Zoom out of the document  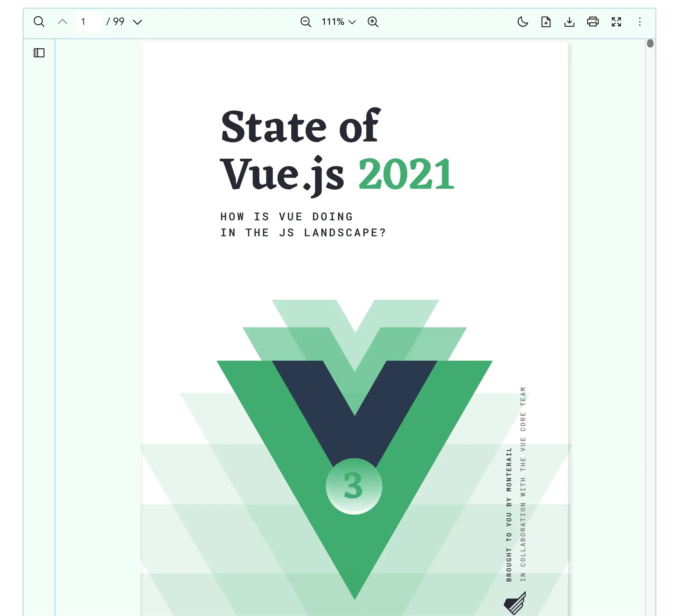coord(306,22)
